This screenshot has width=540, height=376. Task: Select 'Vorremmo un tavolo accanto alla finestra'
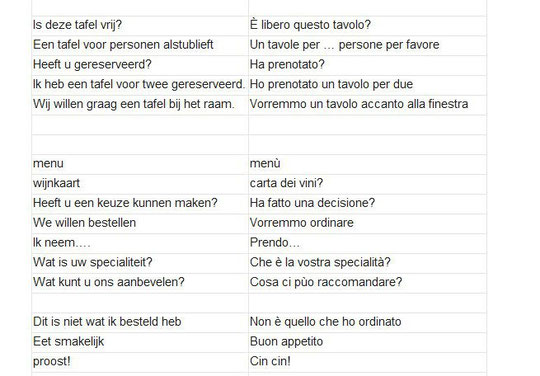click(x=367, y=105)
